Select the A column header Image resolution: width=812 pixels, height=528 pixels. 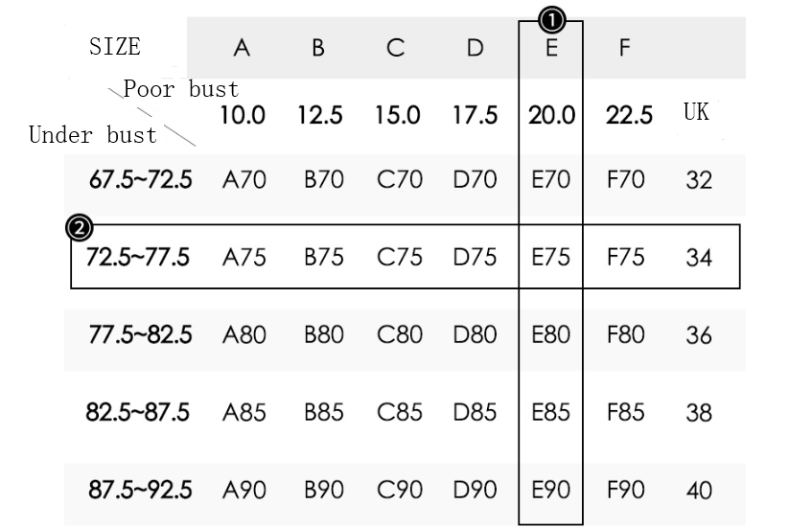coord(242,48)
